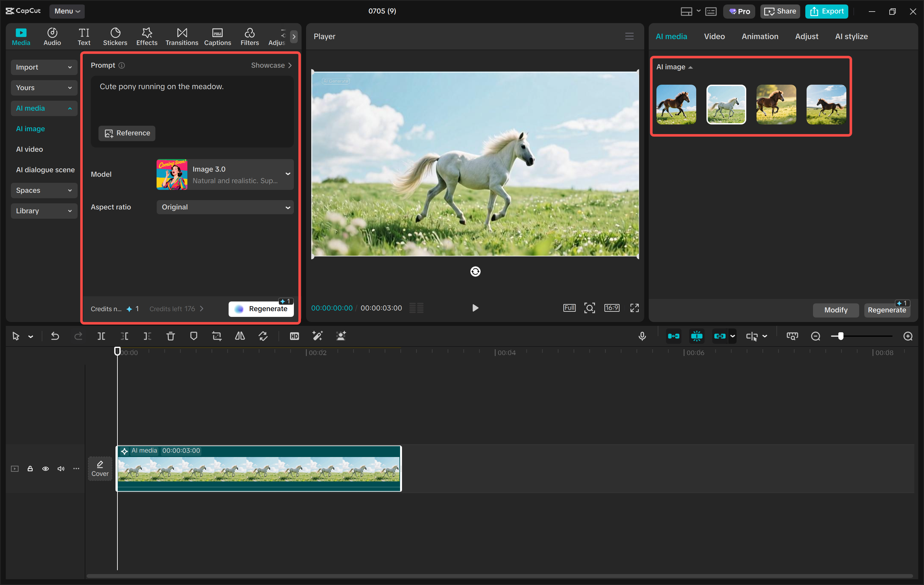The height and width of the screenshot is (585, 924).
Task: Select the Split tool in the timeline toolbar
Action: 101,336
